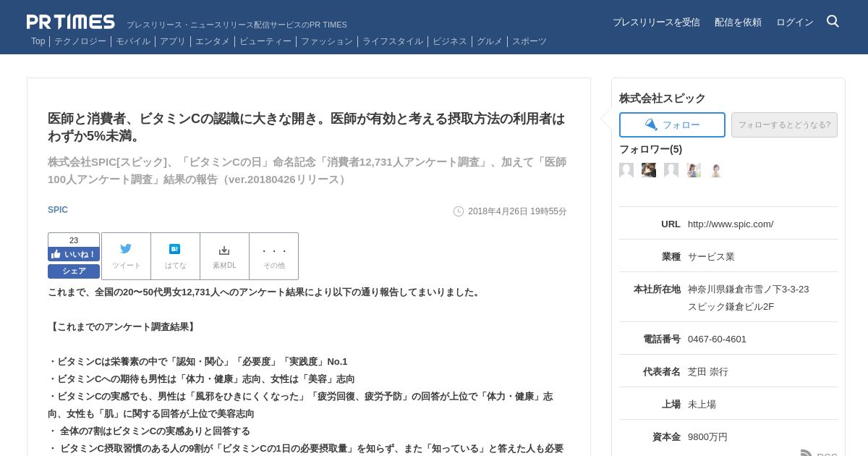The width and height of the screenshot is (868, 456).
Task: View the third follower avatar
Action: click(x=671, y=170)
